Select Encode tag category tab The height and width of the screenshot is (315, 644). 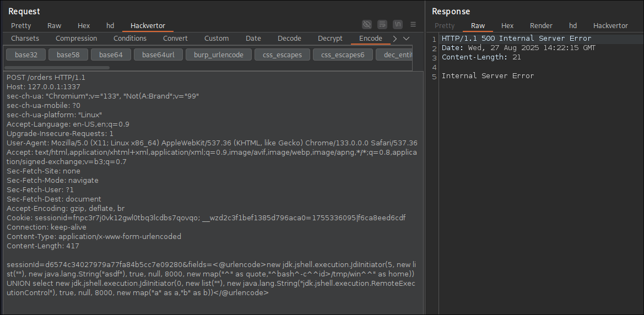tap(371, 38)
